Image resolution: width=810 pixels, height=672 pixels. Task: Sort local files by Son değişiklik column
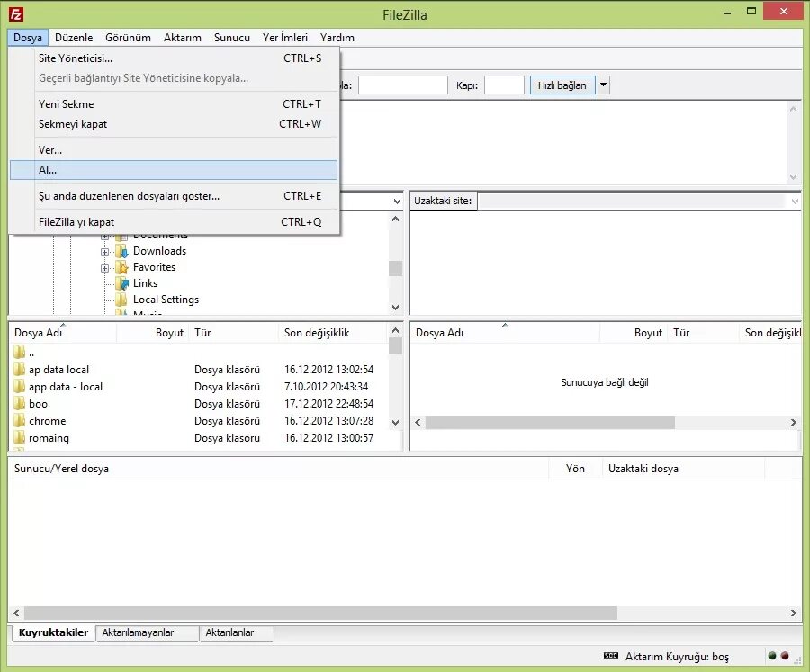(334, 333)
